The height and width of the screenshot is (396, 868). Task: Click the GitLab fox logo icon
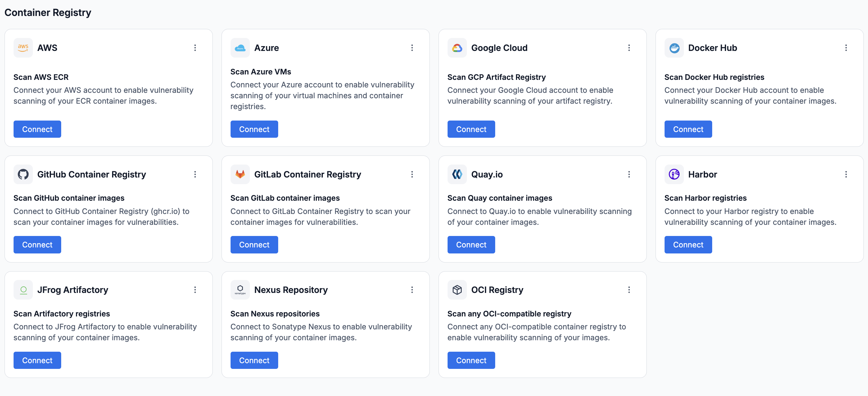(240, 174)
